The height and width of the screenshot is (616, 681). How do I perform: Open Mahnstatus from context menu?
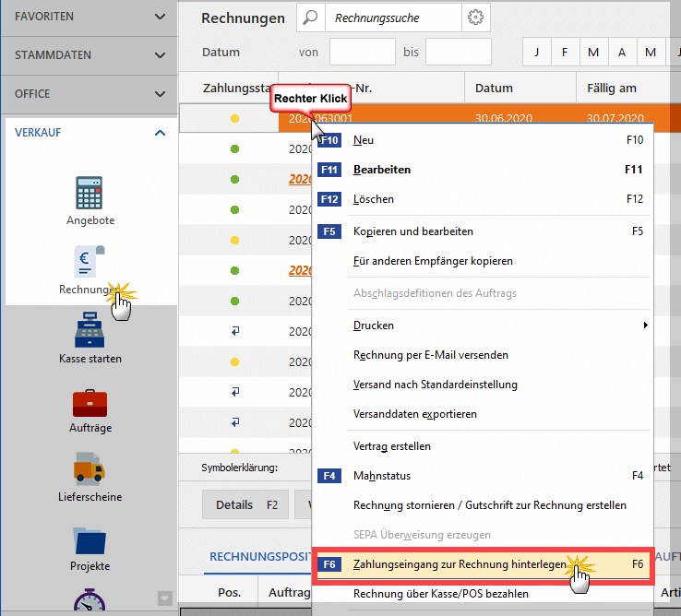pyautogui.click(x=483, y=476)
